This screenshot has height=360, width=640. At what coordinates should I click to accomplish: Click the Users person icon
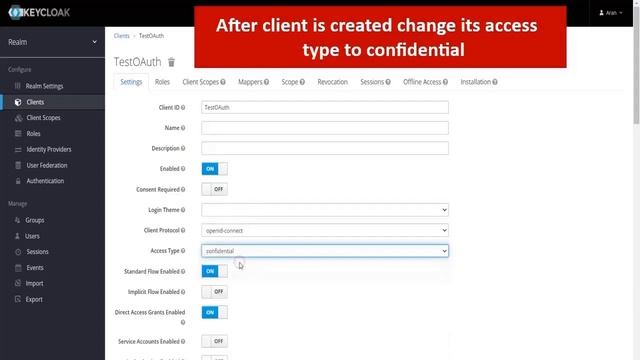(17, 236)
